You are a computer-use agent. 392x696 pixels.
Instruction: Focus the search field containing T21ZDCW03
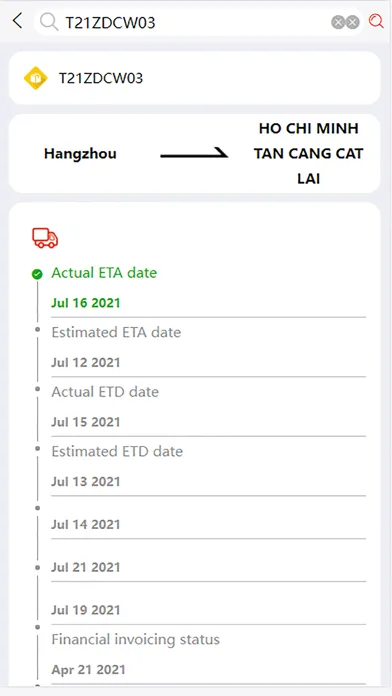click(x=198, y=22)
